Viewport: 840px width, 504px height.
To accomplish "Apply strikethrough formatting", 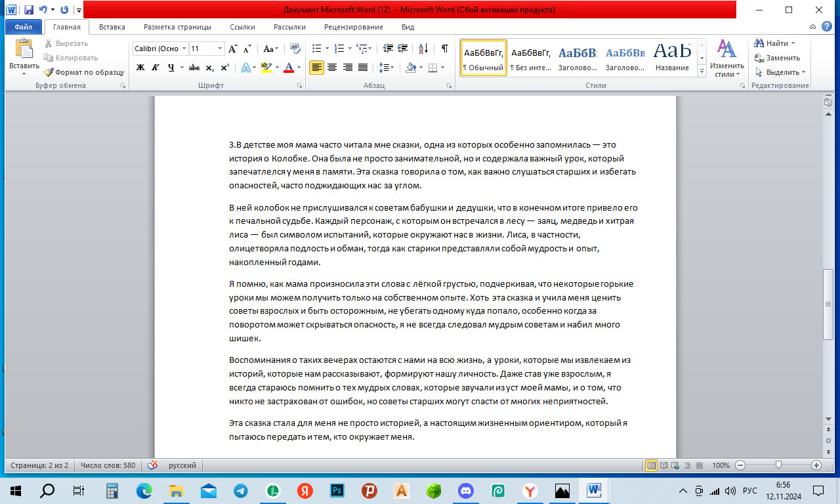I will [194, 67].
